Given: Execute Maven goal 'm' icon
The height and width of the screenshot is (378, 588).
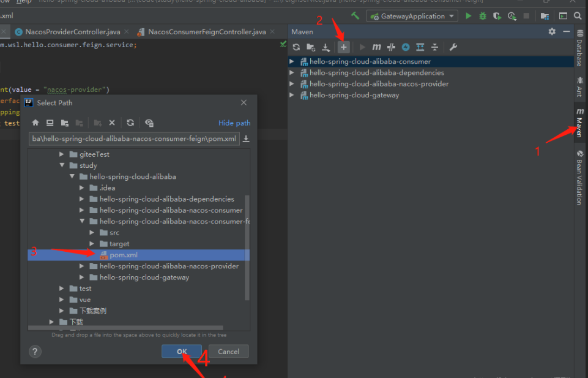Looking at the screenshot, I should 376,47.
